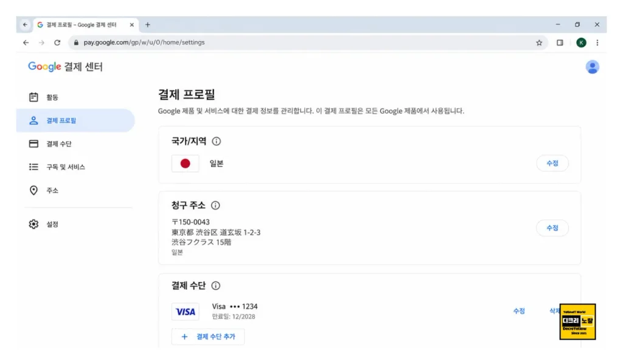
Task: Select the 결제 프로필 – Google 결제 센터 tab
Action: pyautogui.click(x=86, y=24)
